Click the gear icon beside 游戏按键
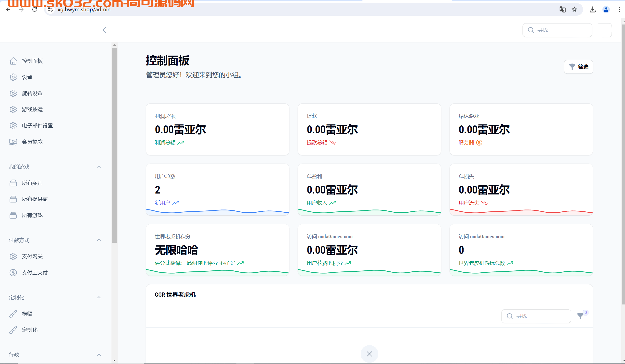 (13, 109)
